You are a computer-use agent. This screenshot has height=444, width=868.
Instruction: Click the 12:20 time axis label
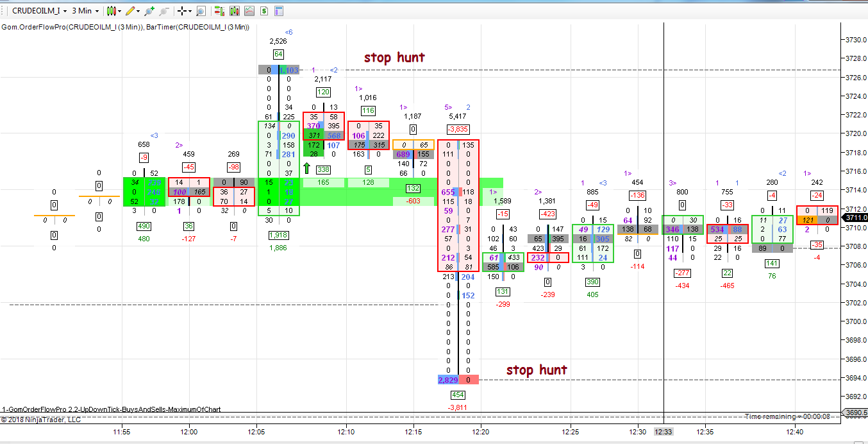[481, 432]
